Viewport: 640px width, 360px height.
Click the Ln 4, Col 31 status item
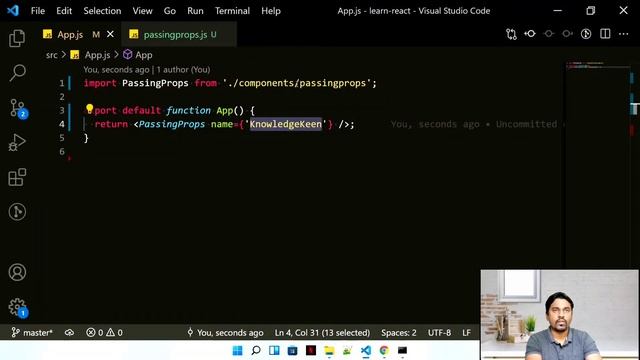(322, 333)
